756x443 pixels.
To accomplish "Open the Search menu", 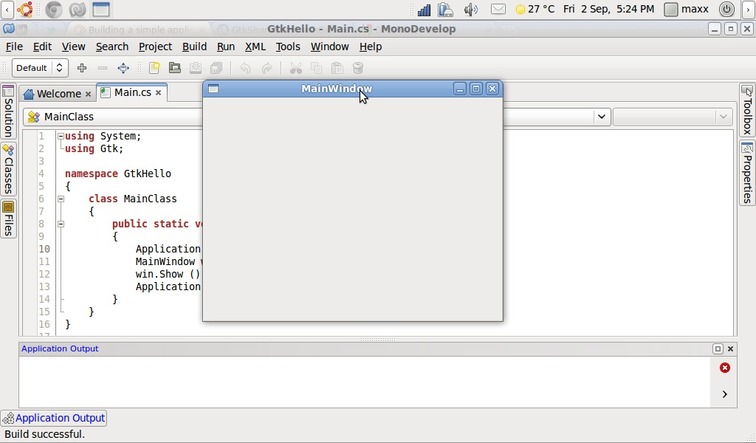I will (112, 47).
